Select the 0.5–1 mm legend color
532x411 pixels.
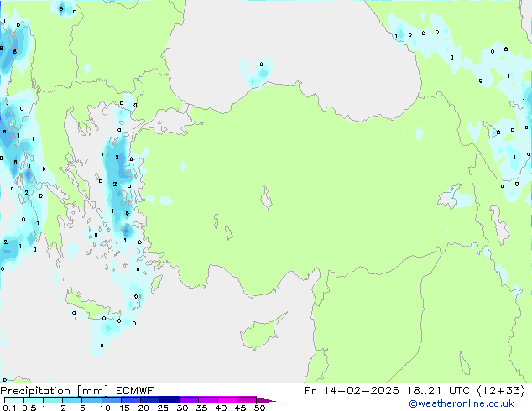[x=34, y=400]
